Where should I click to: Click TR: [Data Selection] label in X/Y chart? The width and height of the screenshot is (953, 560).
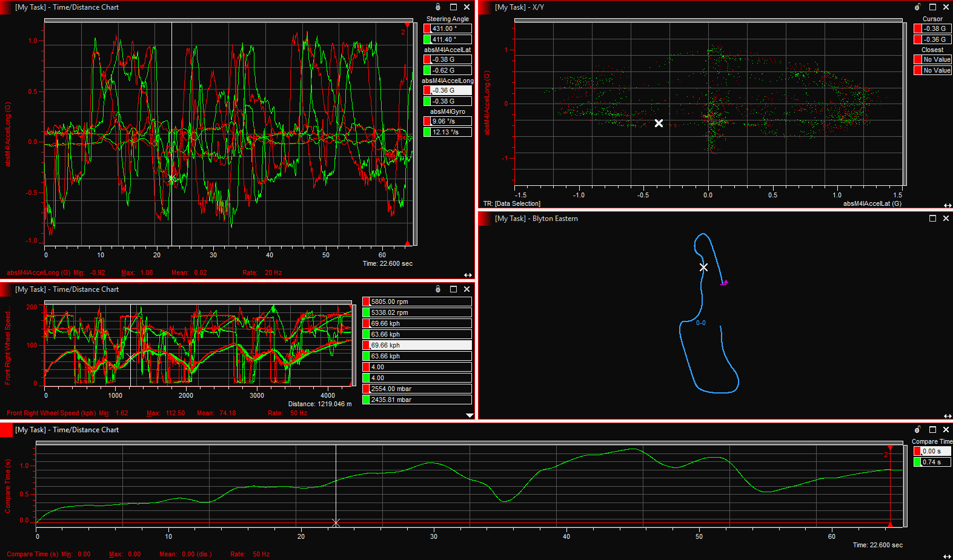tap(511, 203)
